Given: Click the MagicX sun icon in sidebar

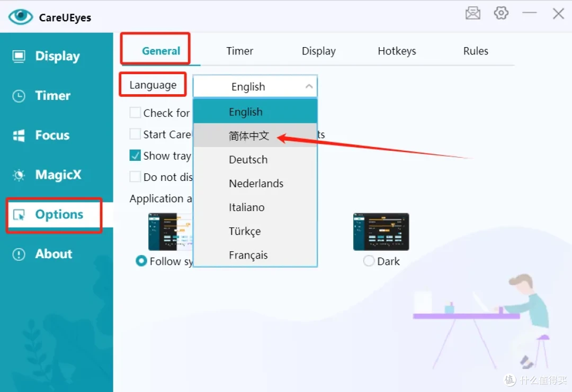Looking at the screenshot, I should [19, 175].
